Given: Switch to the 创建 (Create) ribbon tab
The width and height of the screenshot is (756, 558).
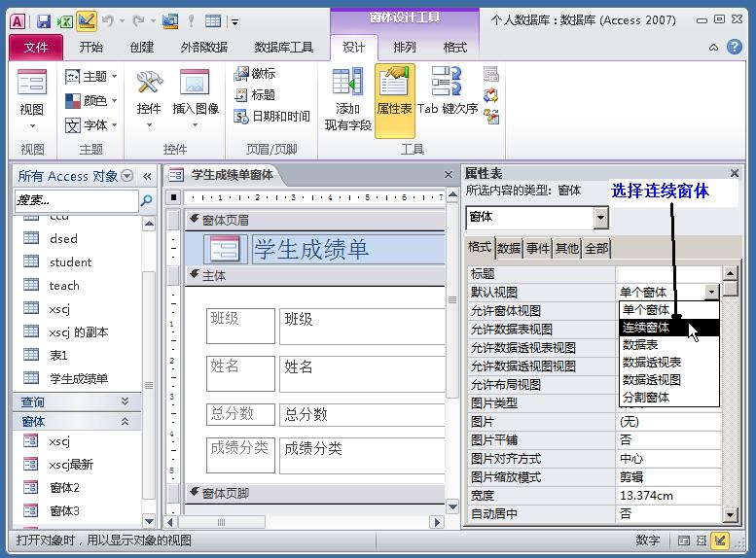Looking at the screenshot, I should coord(142,48).
